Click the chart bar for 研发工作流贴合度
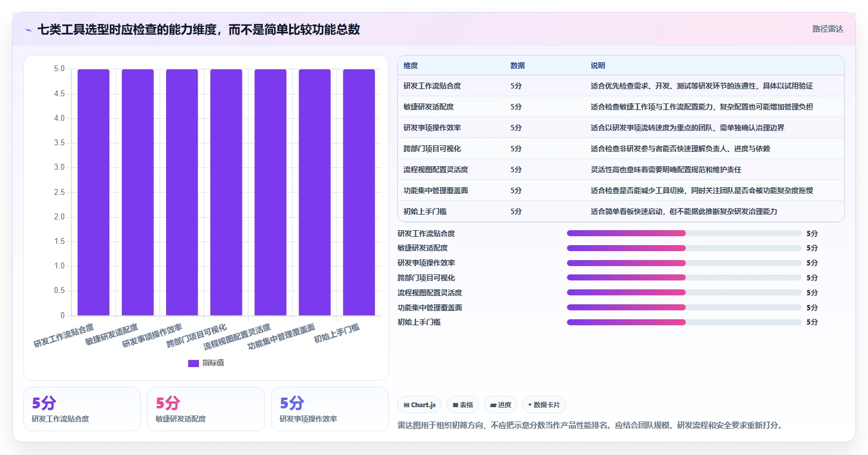The image size is (868, 455). tap(93, 192)
